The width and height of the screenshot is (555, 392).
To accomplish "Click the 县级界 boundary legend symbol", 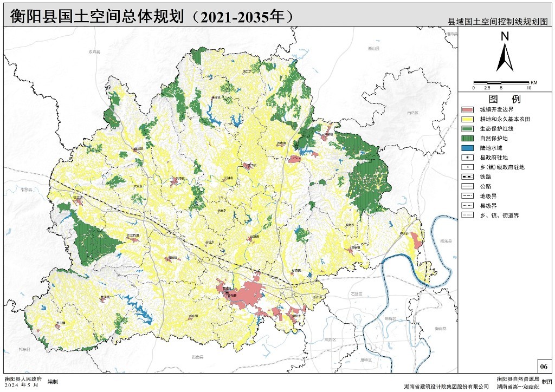I will [467, 205].
